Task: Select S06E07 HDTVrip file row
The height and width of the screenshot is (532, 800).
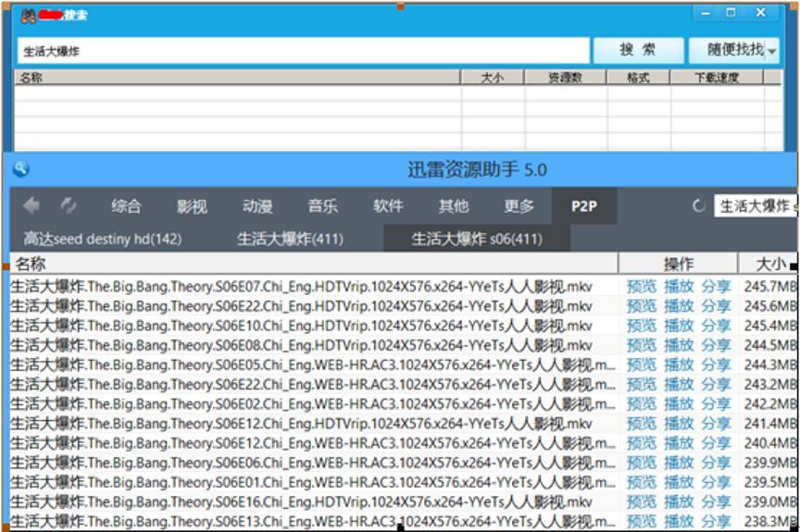Action: coord(403,287)
